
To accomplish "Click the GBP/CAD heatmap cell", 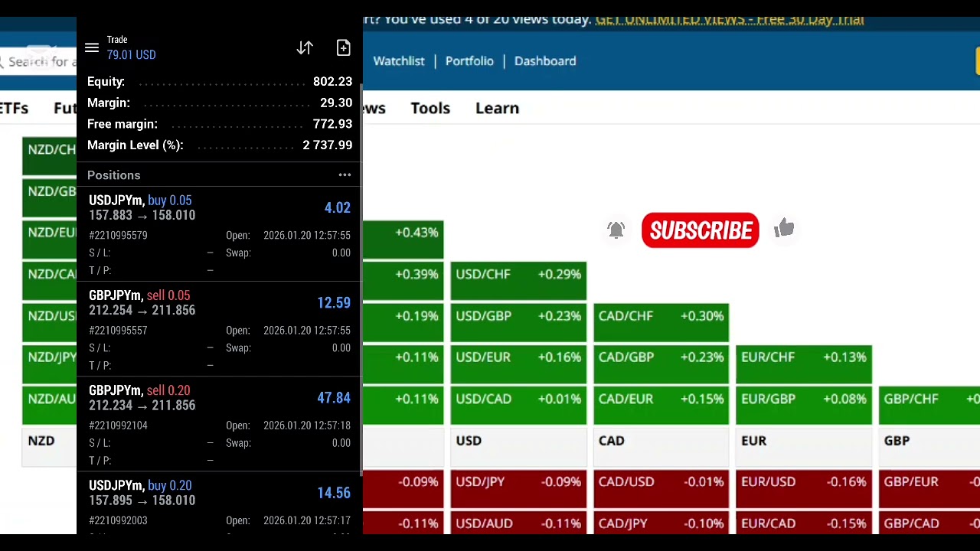I will tap(929, 523).
